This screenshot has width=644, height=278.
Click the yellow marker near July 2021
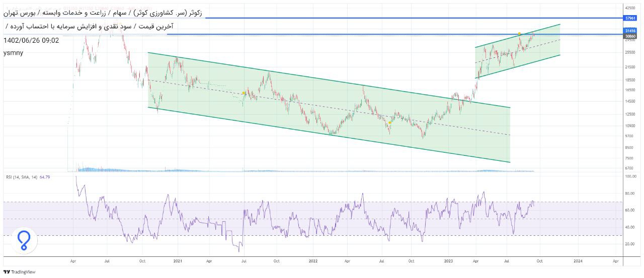(x=244, y=93)
